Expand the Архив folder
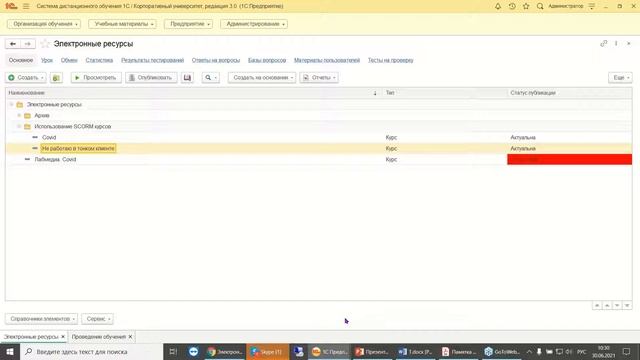Viewport: 640px width, 360px height. [19, 116]
